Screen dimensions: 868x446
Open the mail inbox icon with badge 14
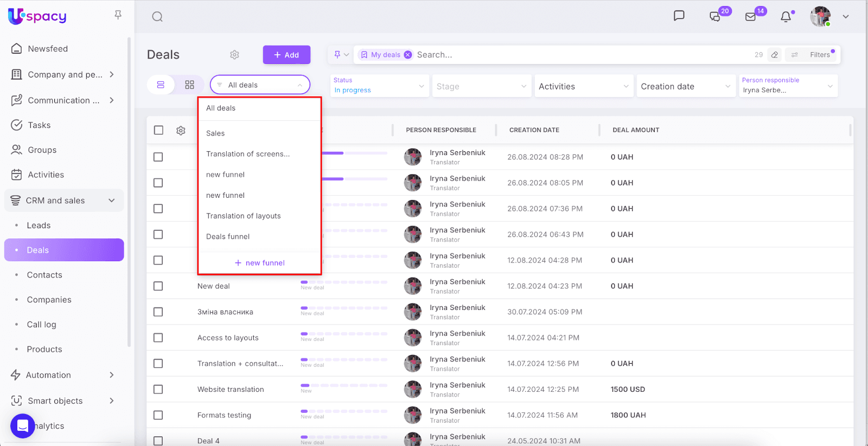pyautogui.click(x=751, y=17)
